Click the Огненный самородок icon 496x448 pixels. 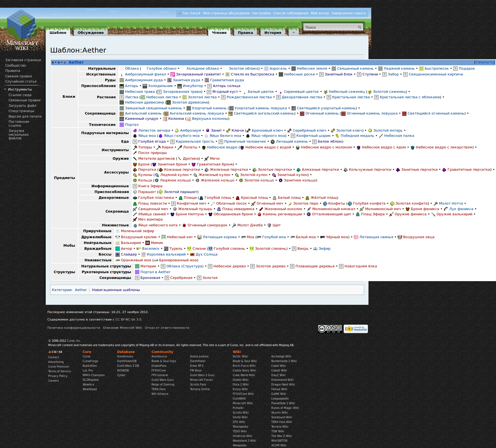tap(184, 225)
